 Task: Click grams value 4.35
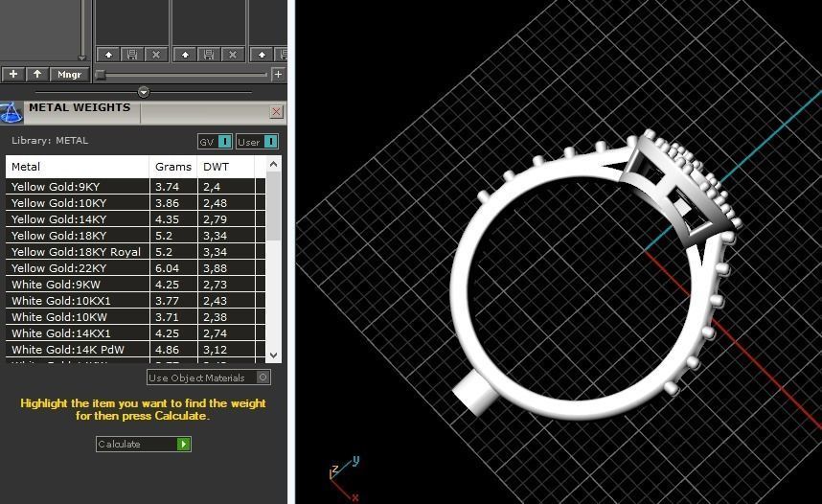pyautogui.click(x=168, y=219)
